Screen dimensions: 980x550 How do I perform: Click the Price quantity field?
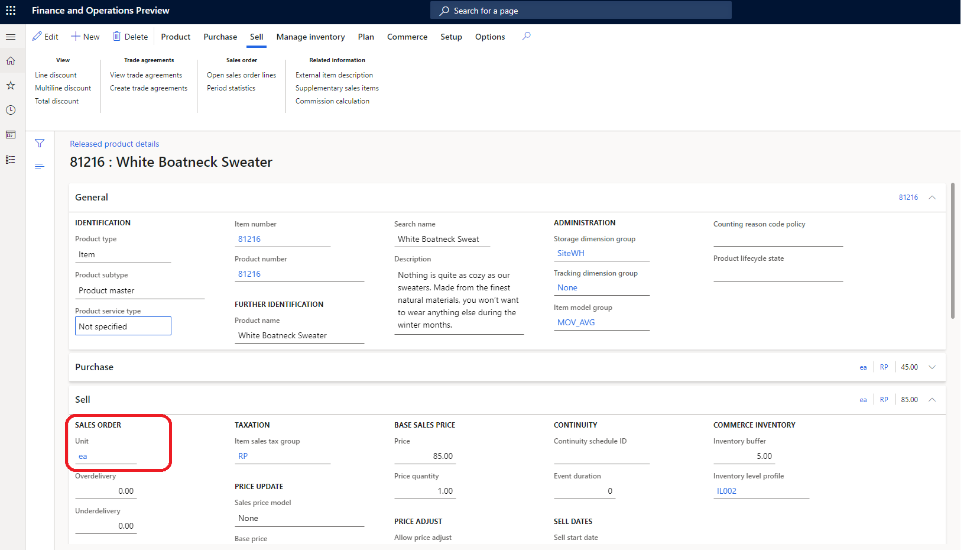[425, 491]
